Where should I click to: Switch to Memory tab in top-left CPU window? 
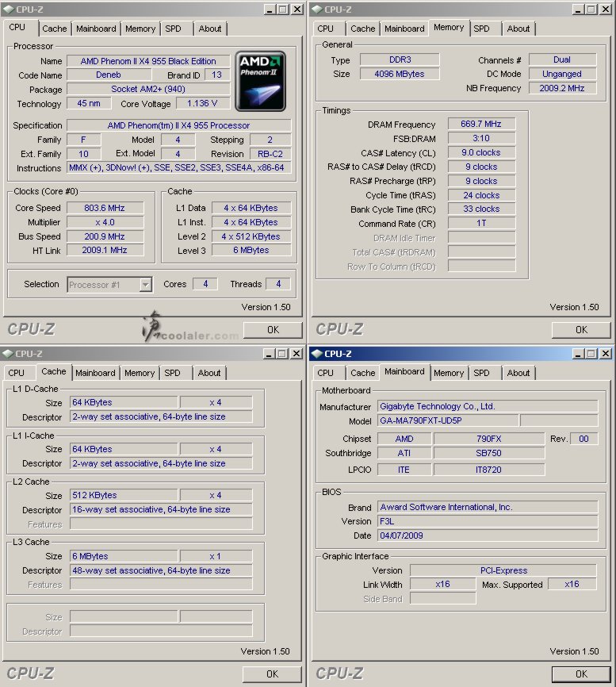tap(140, 29)
